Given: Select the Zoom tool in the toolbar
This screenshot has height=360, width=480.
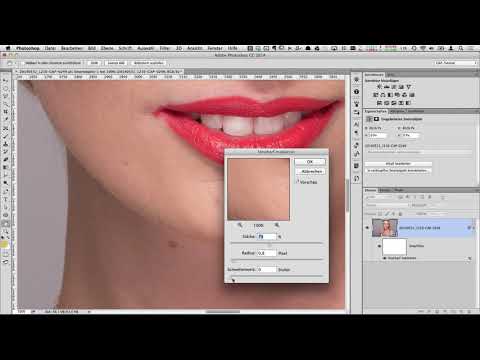Looking at the screenshot, I should (x=6, y=231).
